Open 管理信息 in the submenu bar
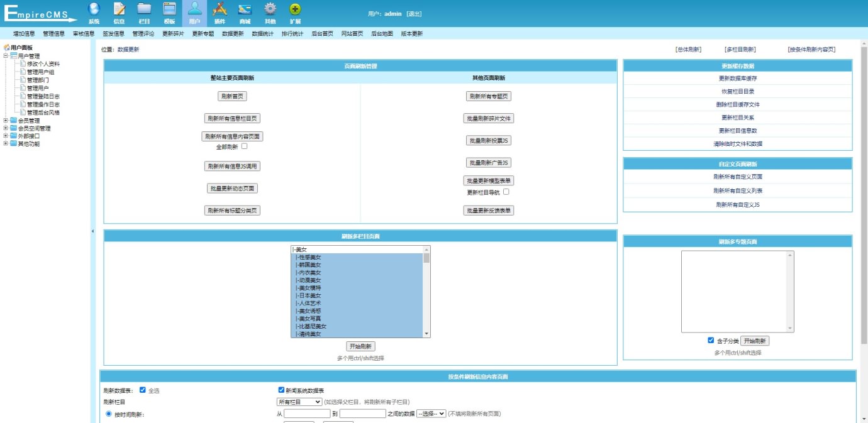 [54, 34]
